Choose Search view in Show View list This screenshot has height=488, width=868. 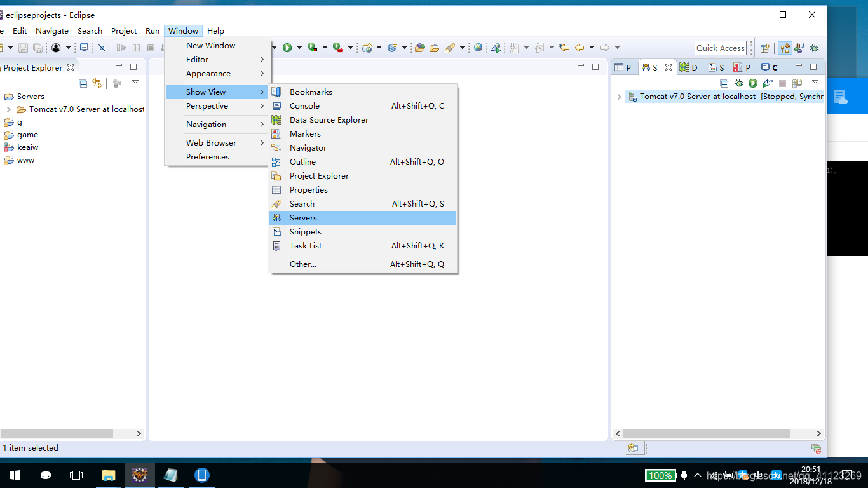click(x=362, y=204)
